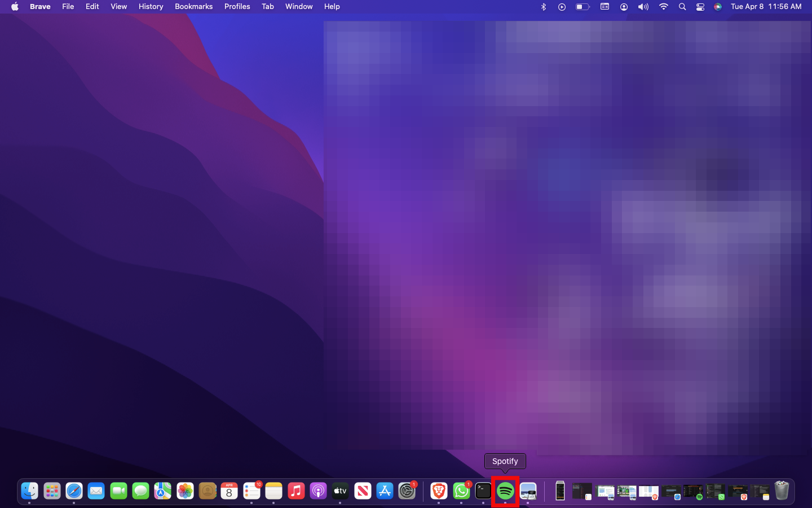Open Finder from the Dock
Screen dimensions: 812x508
(x=29, y=491)
